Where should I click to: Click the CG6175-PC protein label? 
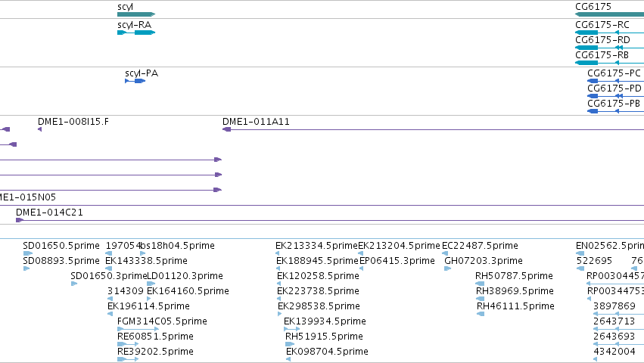(x=614, y=73)
